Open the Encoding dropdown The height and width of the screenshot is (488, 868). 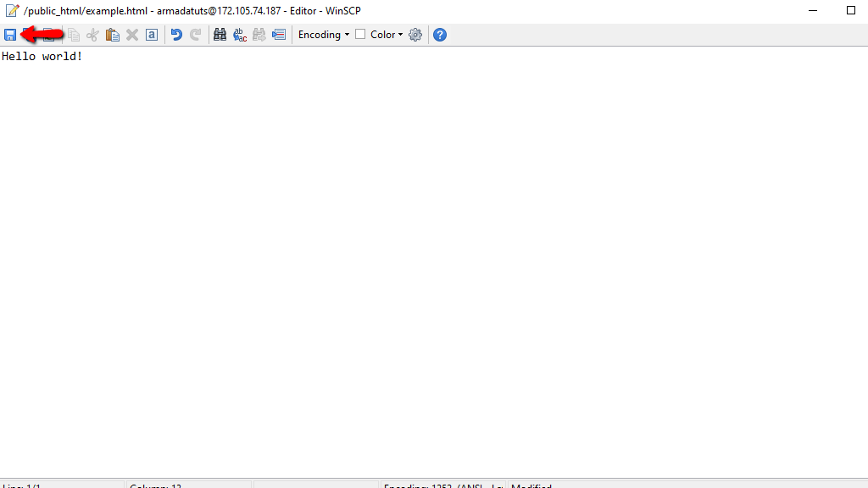324,35
